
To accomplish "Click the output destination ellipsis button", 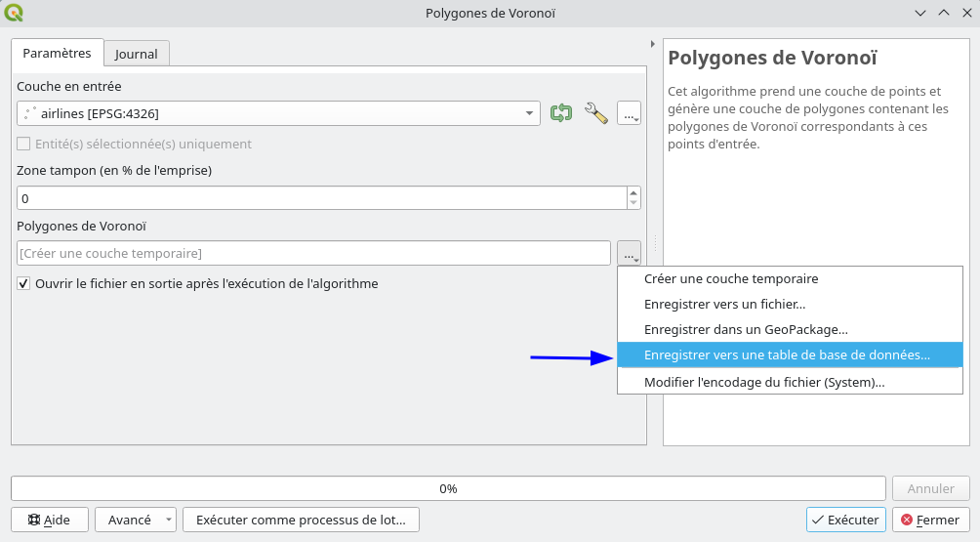I will (629, 253).
